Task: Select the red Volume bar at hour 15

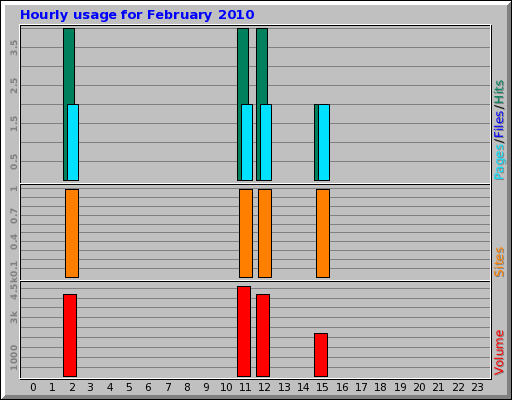Action: click(321, 355)
